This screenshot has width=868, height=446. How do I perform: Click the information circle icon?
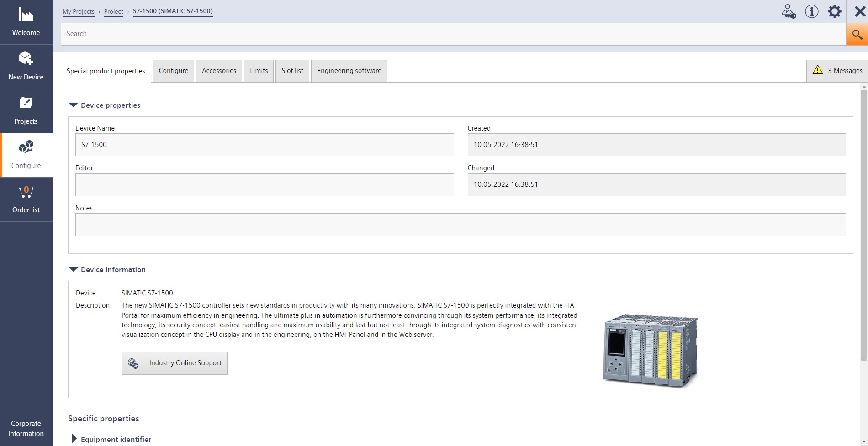tap(811, 11)
